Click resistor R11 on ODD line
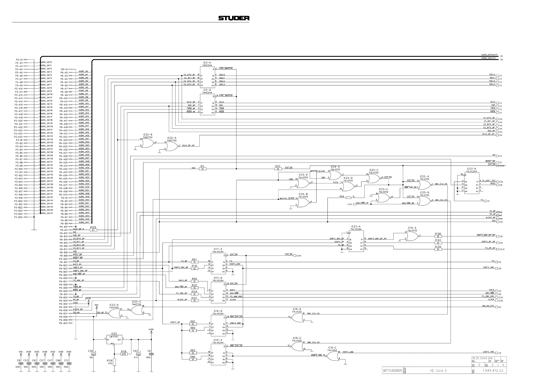This screenshot has width=533, height=392. tap(202, 169)
